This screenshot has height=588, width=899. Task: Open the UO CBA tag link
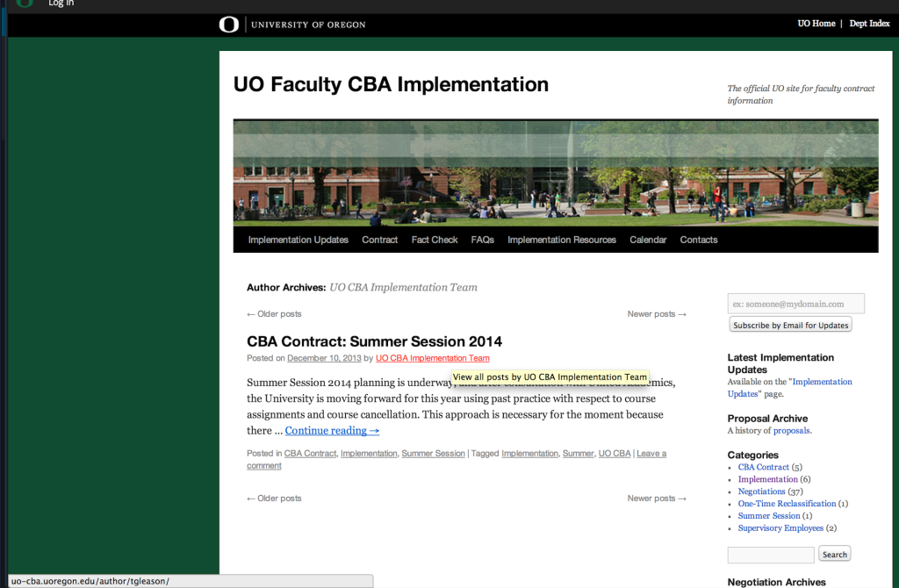tap(614, 454)
